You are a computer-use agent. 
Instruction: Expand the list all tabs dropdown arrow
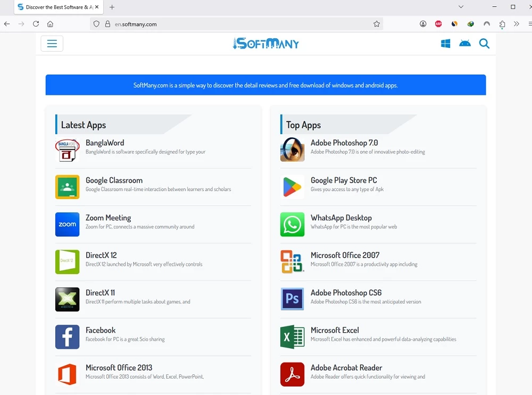[x=461, y=7]
